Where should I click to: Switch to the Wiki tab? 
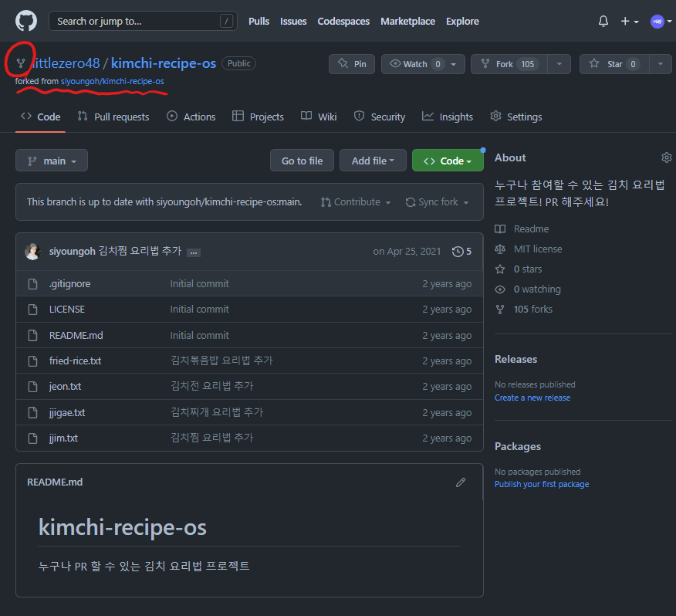tap(319, 117)
